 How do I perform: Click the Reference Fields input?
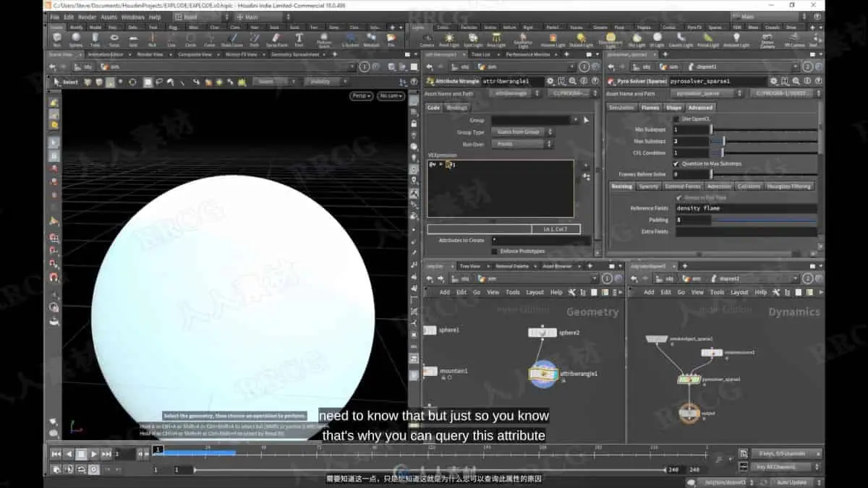[x=746, y=208]
